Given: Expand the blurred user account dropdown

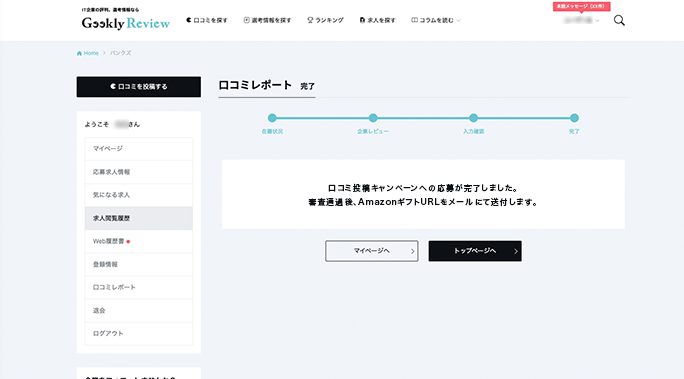Looking at the screenshot, I should 581,20.
